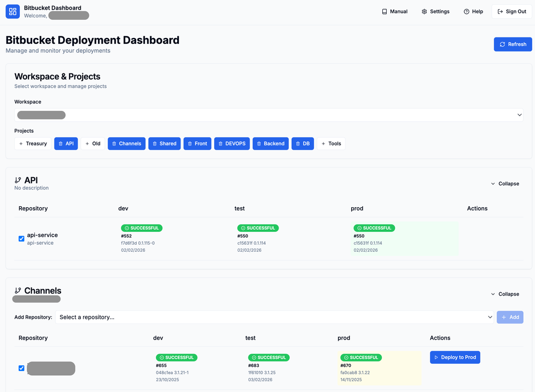Click the plus icon on Treasury chip
The image size is (535, 392).
point(21,144)
